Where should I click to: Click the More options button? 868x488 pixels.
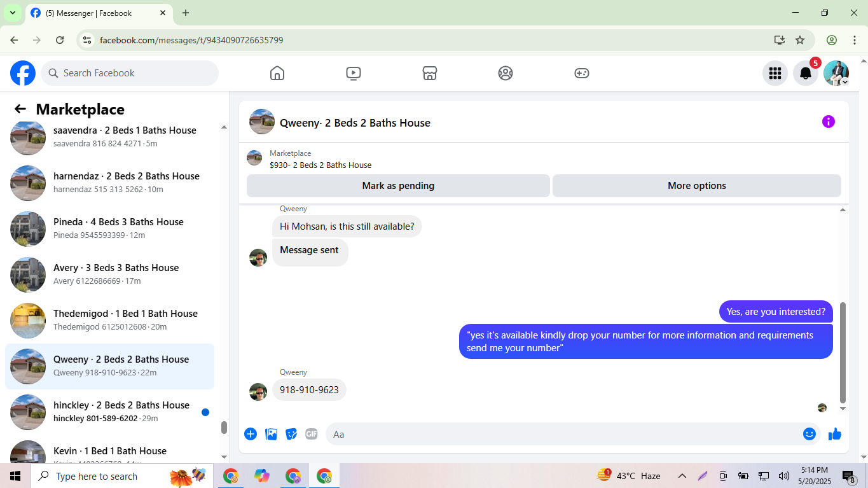(x=697, y=186)
